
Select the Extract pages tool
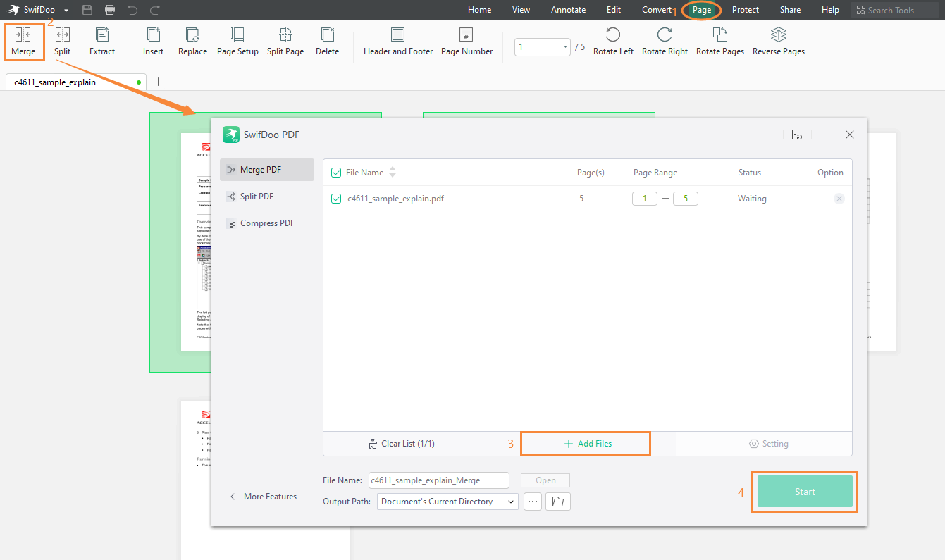pos(102,42)
